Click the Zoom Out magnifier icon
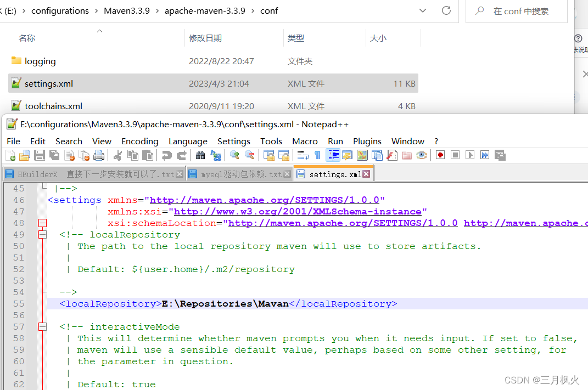 249,155
